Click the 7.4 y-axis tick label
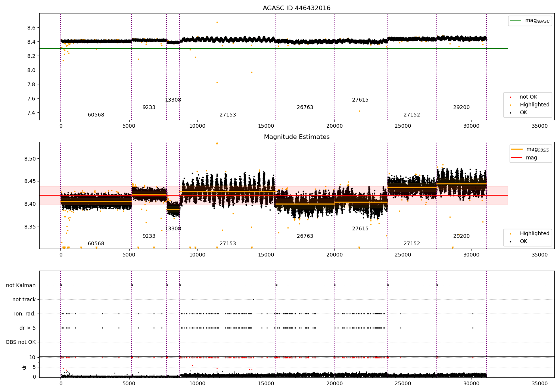 tap(31, 113)
